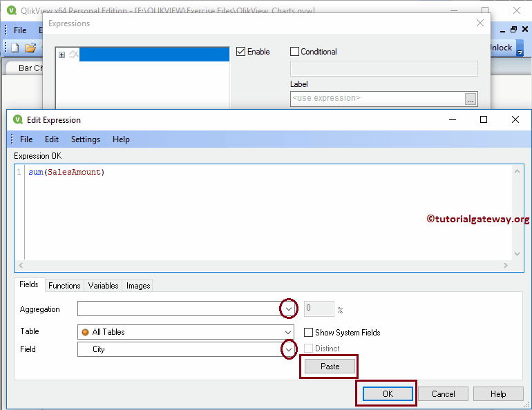532x410 pixels.
Task: Click the Distinct checkbox
Action: coord(308,349)
